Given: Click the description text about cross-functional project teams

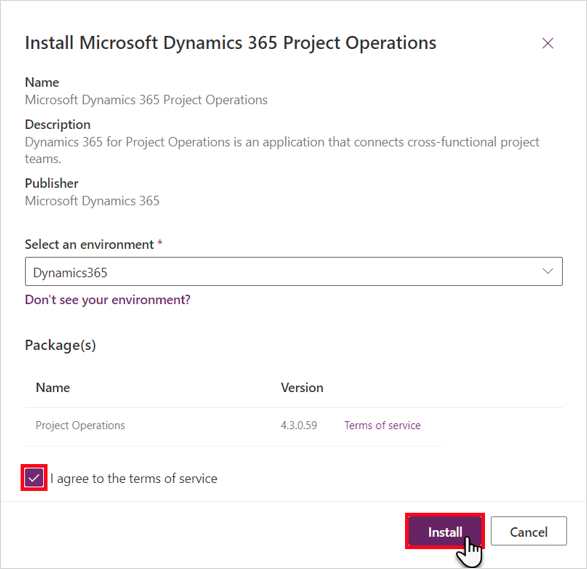Looking at the screenshot, I should click(x=282, y=150).
